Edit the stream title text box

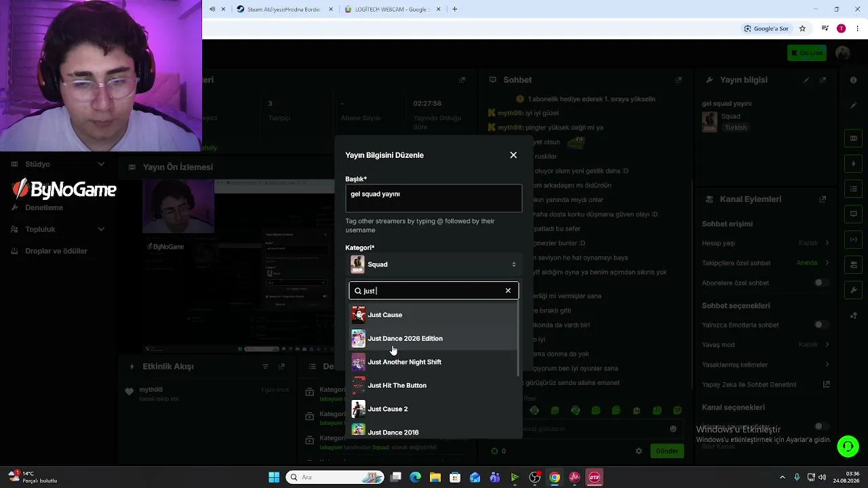click(433, 198)
